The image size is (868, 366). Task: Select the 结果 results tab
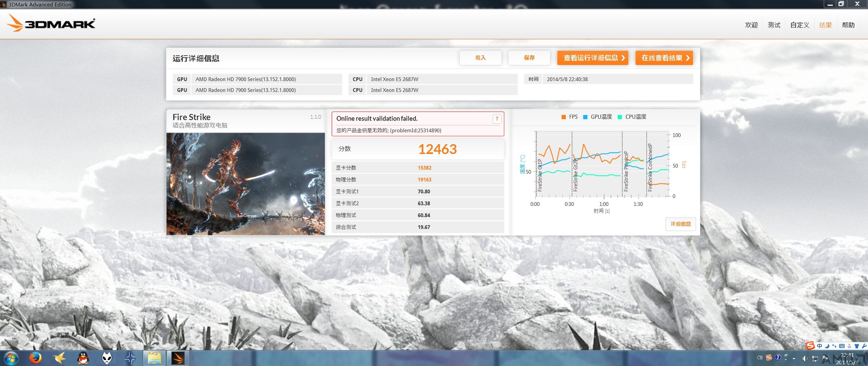click(x=826, y=25)
